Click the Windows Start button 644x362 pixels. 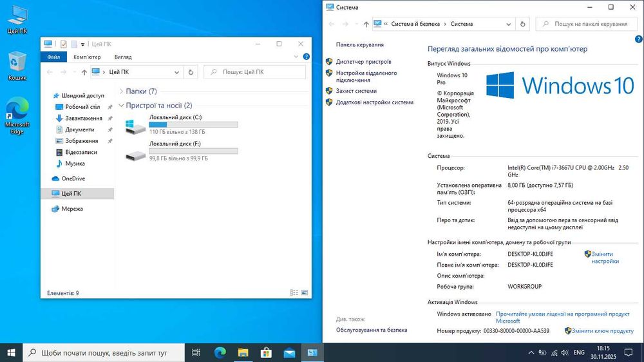11,352
